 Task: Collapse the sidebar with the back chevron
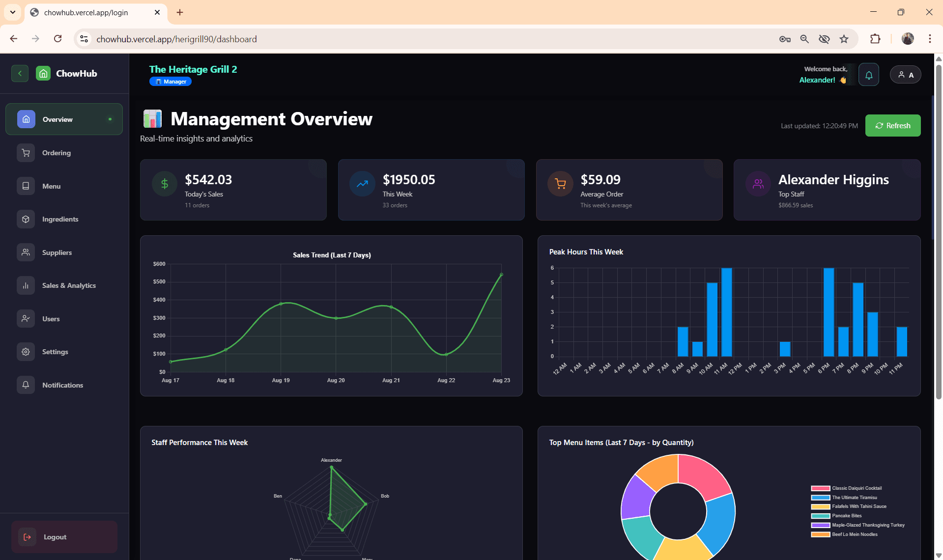coord(20,73)
